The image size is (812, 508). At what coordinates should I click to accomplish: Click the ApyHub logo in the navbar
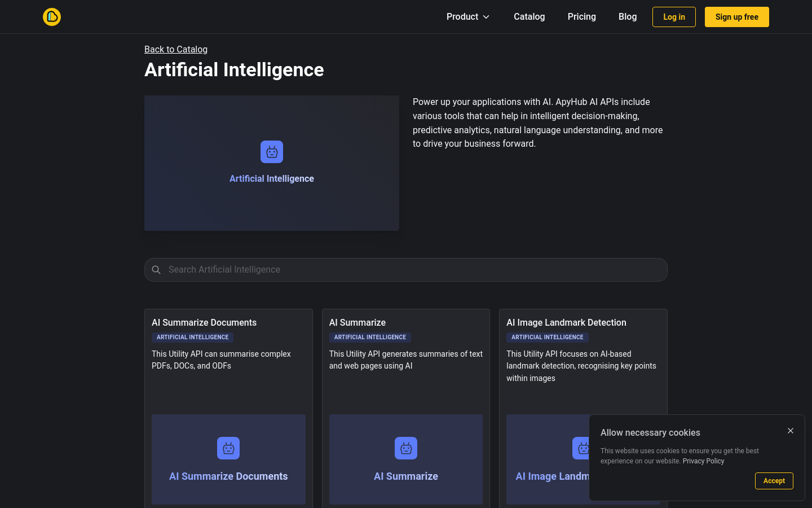tap(51, 16)
